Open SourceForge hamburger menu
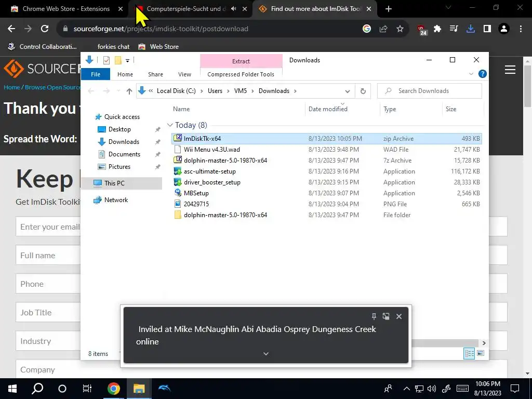 click(x=510, y=70)
